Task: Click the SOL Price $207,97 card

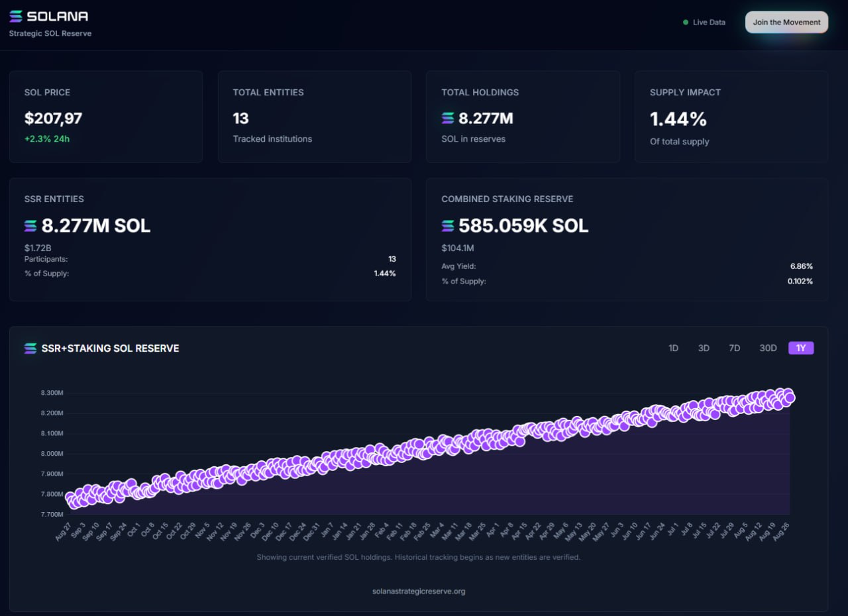Action: [106, 117]
